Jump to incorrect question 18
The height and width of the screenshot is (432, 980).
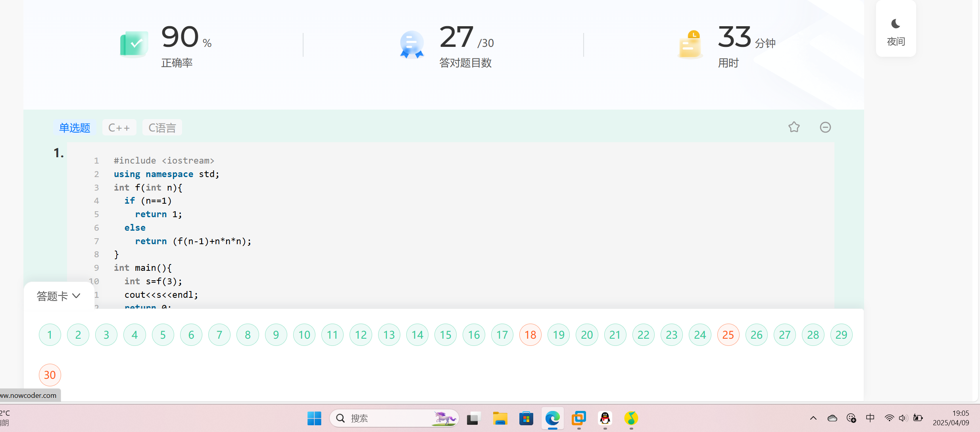530,335
